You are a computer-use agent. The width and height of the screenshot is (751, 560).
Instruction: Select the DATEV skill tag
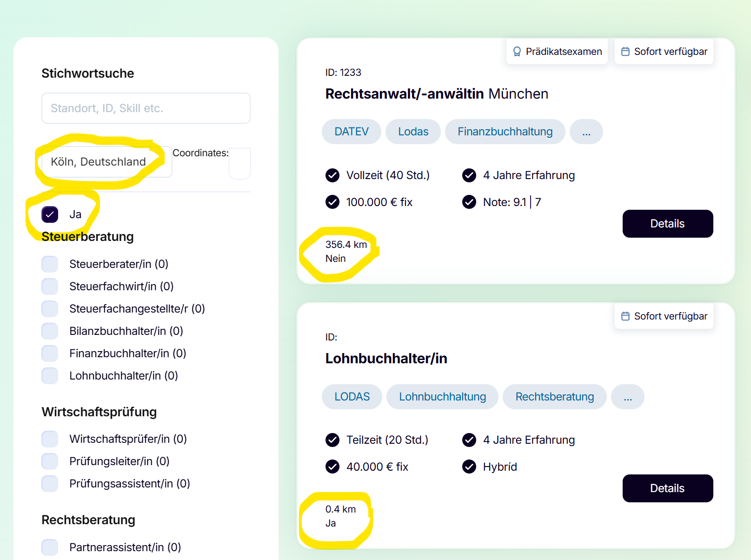[352, 132]
